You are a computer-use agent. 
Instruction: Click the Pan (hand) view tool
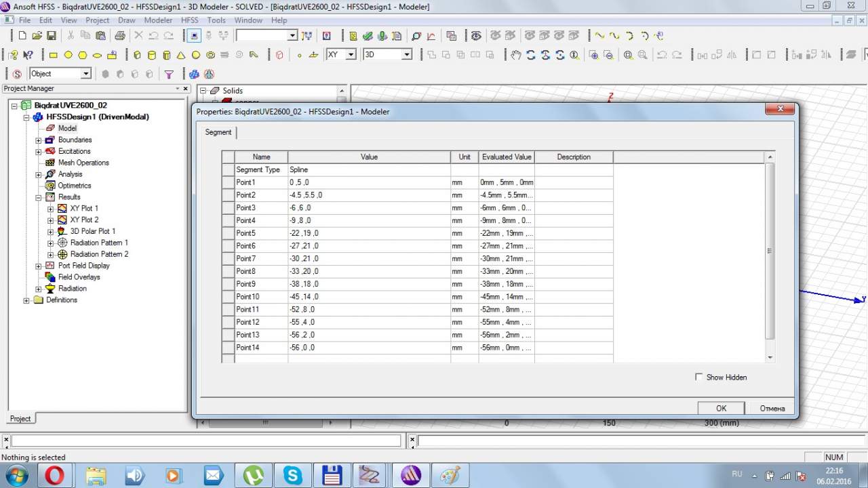516,55
